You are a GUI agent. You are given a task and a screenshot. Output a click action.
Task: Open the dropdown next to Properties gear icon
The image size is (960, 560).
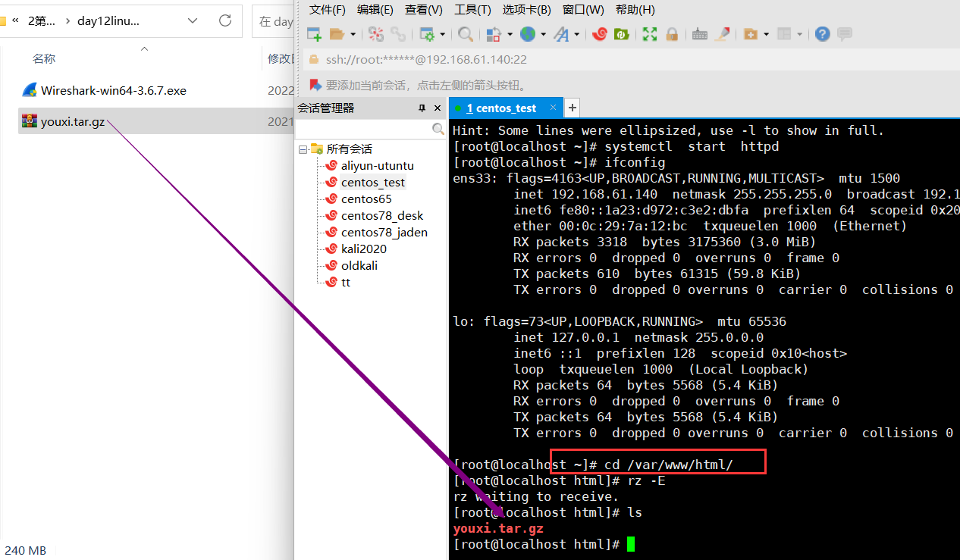point(442,34)
